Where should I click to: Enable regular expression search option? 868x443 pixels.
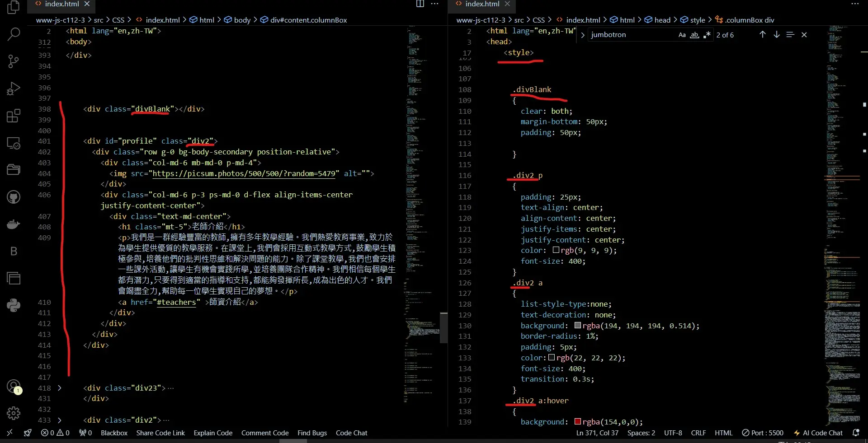707,35
